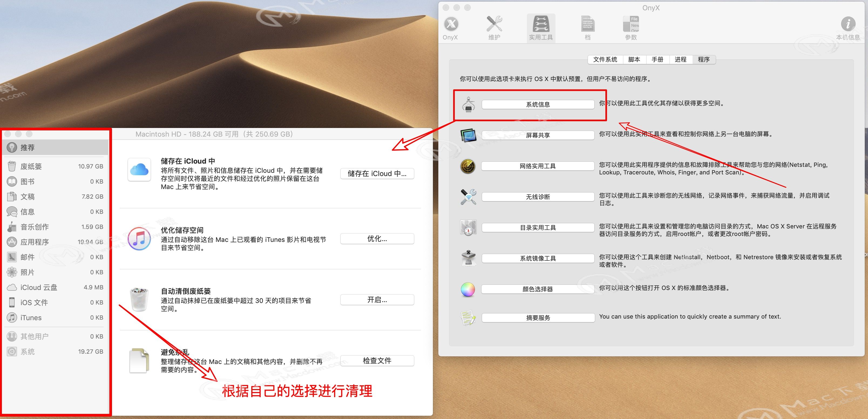The width and height of the screenshot is (868, 419).
Task: Select iTunes in the storage sidebar
Action: point(55,317)
